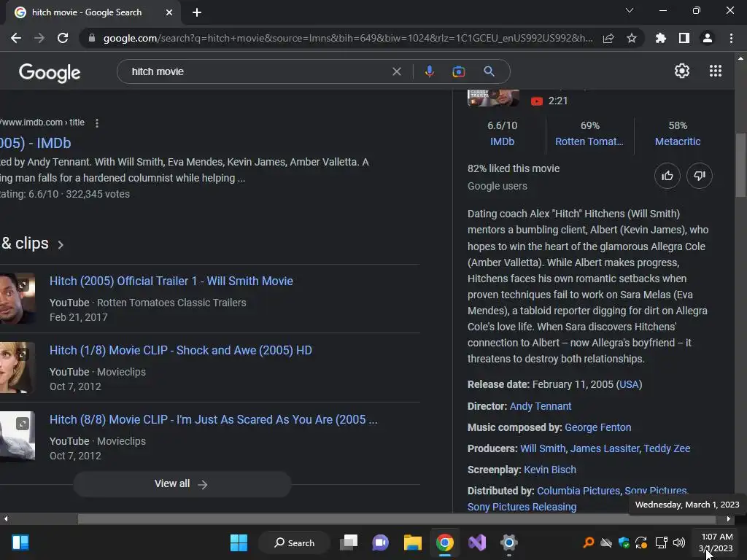Open the Settings app on the taskbar
This screenshot has width=747, height=560.
point(508,542)
